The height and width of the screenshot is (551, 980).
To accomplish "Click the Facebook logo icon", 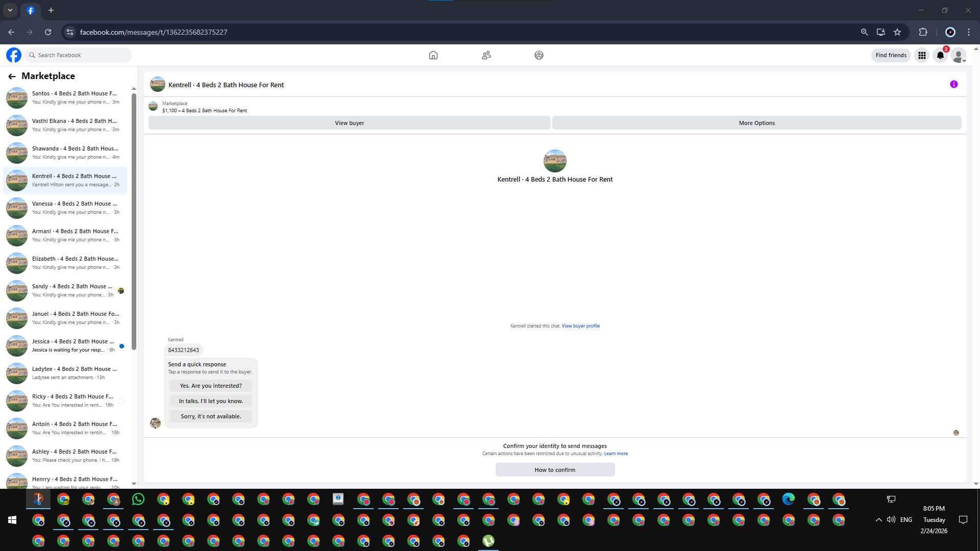I will tap(14, 55).
